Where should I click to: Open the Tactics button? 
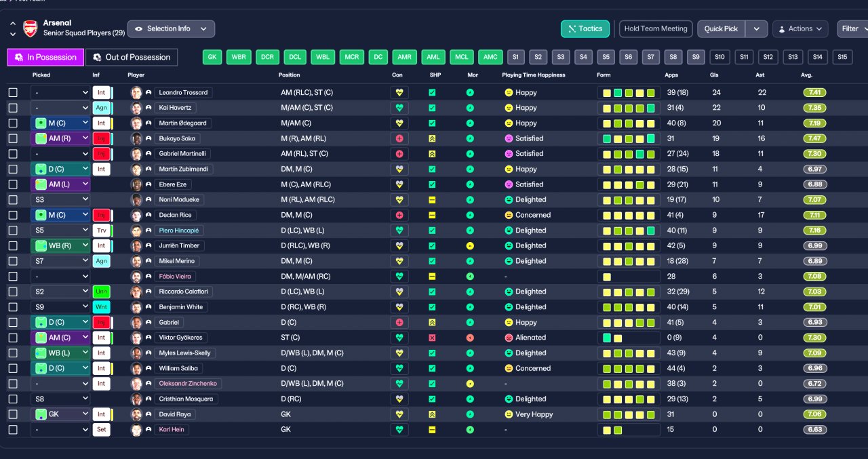585,28
